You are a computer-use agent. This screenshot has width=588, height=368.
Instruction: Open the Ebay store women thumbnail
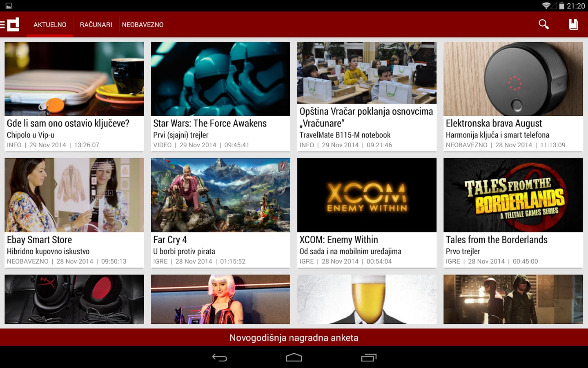coord(74,195)
